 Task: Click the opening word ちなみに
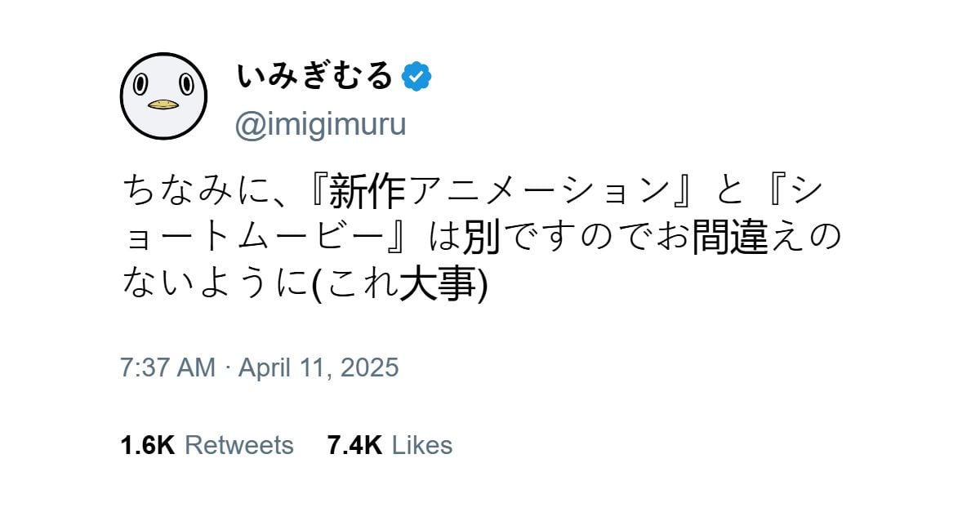[195, 192]
